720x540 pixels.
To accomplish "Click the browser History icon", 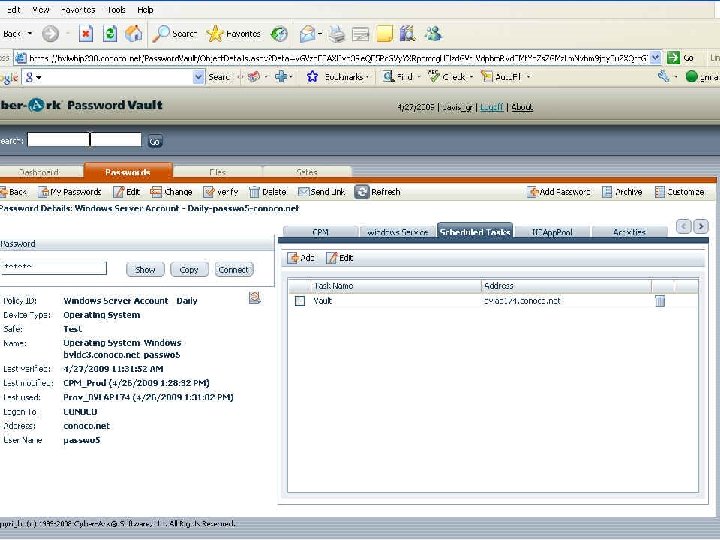I will [x=279, y=34].
